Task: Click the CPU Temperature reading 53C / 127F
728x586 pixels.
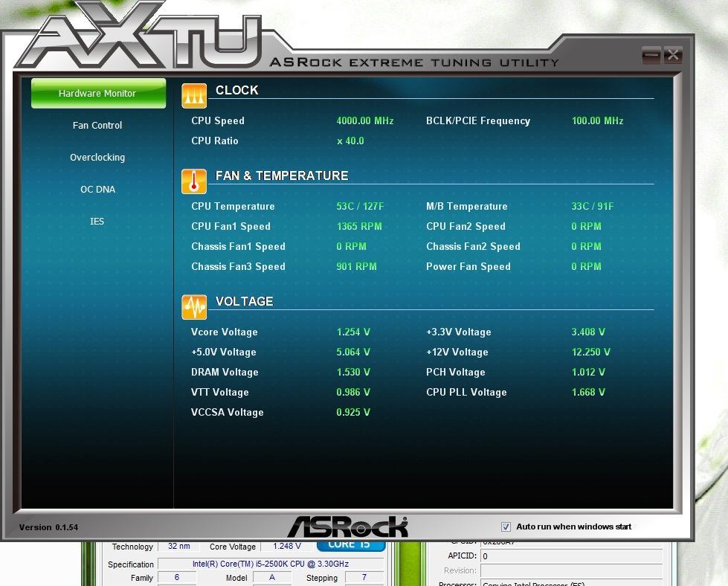Action: 361,206
